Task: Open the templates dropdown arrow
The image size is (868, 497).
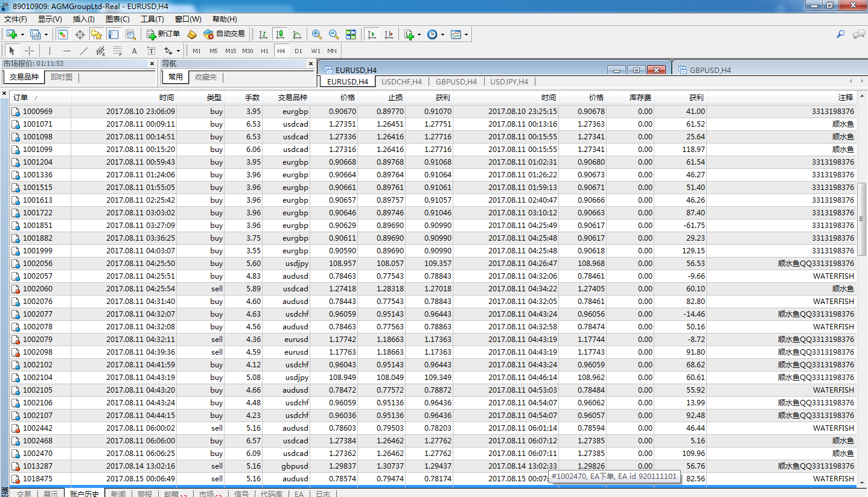Action: coord(466,34)
